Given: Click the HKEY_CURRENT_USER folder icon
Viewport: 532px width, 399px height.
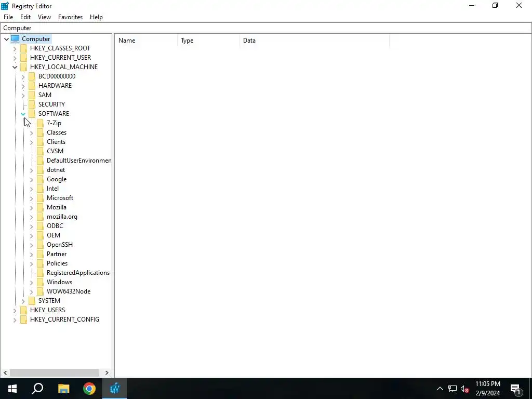Looking at the screenshot, I should [x=23, y=58].
